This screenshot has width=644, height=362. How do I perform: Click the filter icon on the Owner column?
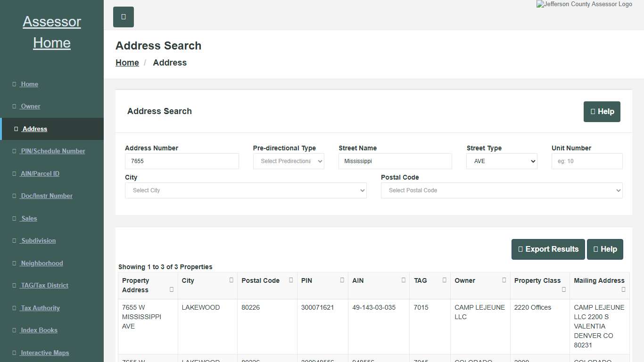point(504,280)
